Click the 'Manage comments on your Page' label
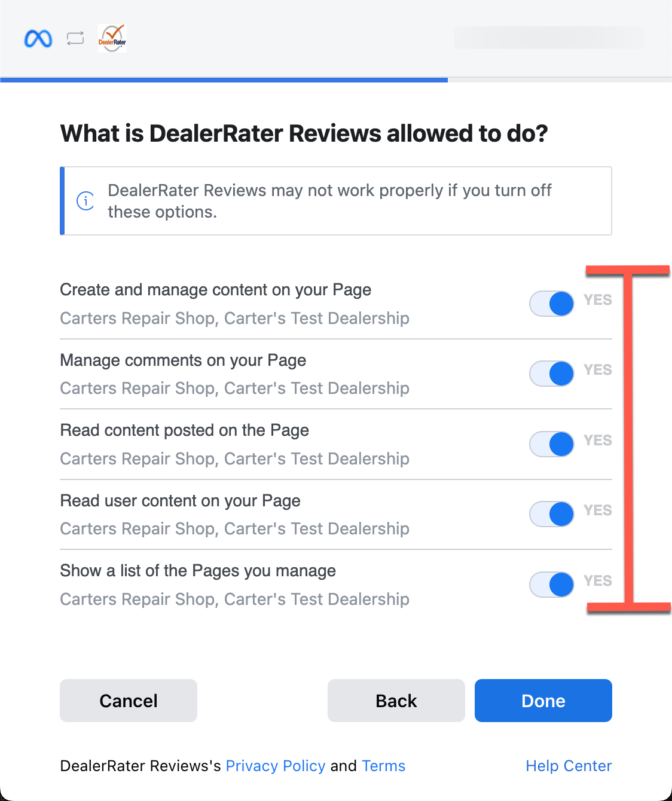Image resolution: width=672 pixels, height=801 pixels. [183, 360]
